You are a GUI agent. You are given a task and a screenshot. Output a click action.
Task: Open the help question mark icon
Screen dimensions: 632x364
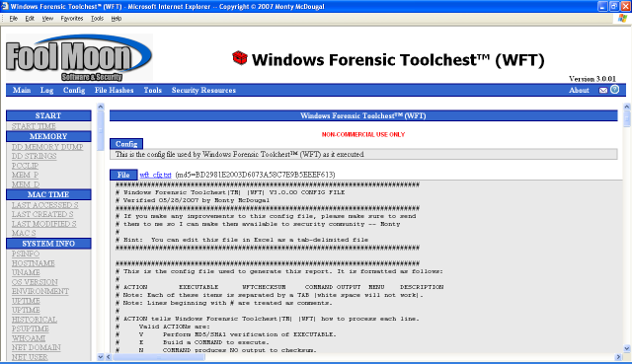click(x=614, y=90)
